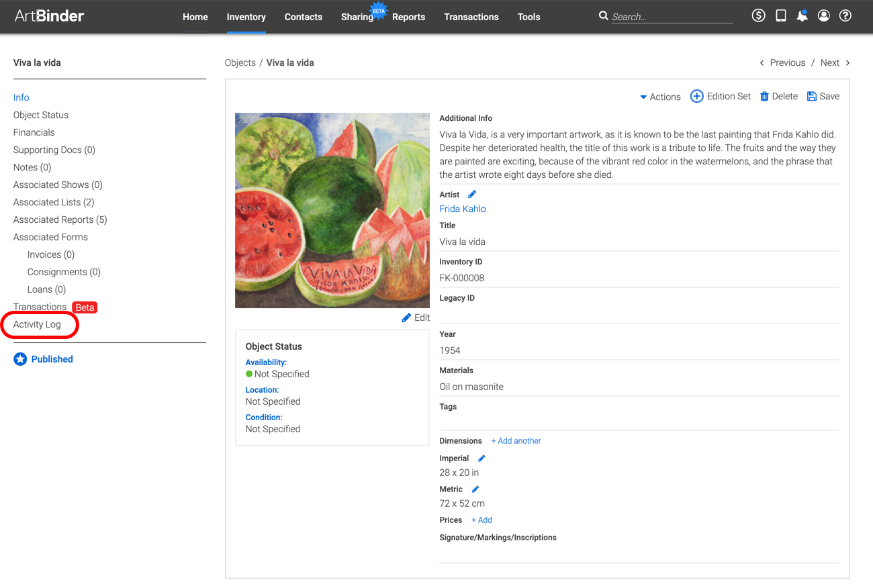Open the Tools menu
This screenshot has height=588, width=873.
[x=529, y=17]
